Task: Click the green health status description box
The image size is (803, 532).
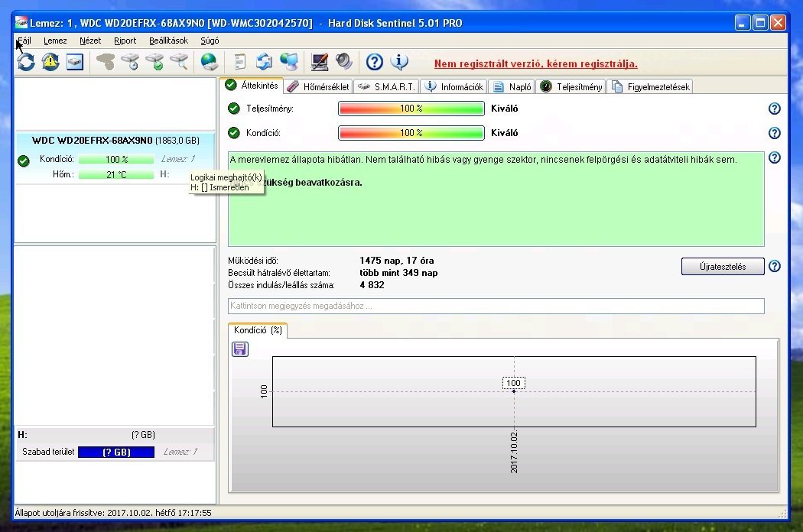Action: [x=496, y=199]
